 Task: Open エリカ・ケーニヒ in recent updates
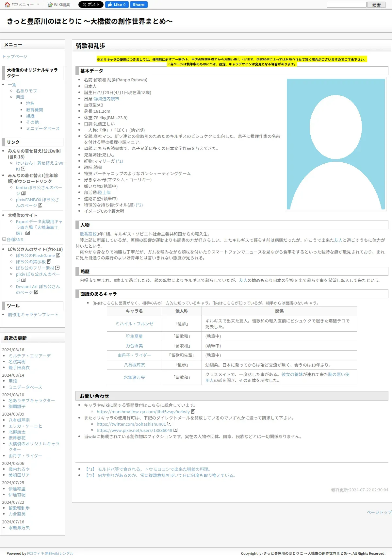pyautogui.click(x=25, y=426)
